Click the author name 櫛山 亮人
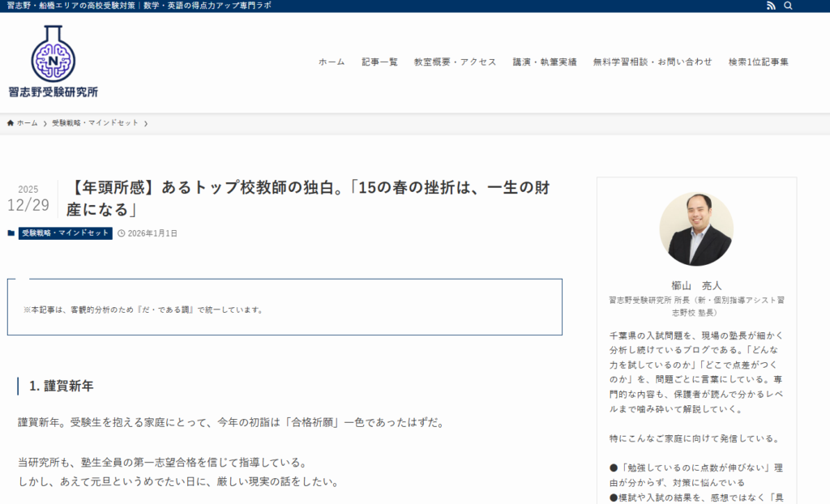This screenshot has height=504, width=830. coord(696,285)
